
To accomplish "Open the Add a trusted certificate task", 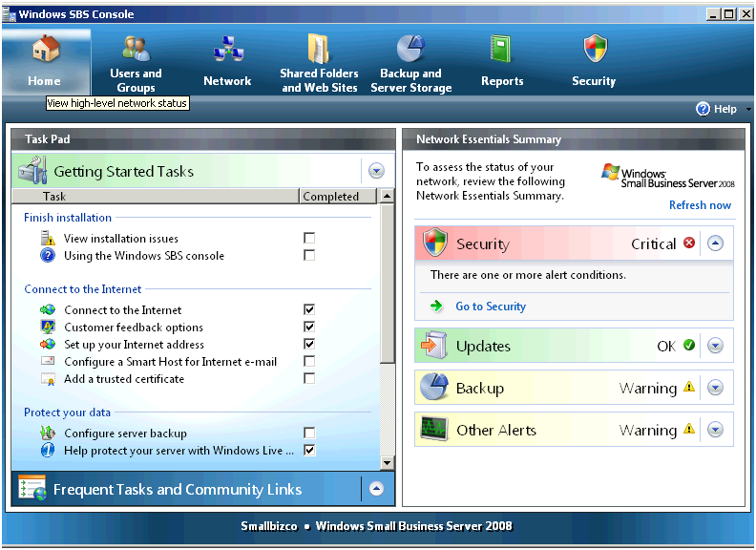I will point(124,379).
